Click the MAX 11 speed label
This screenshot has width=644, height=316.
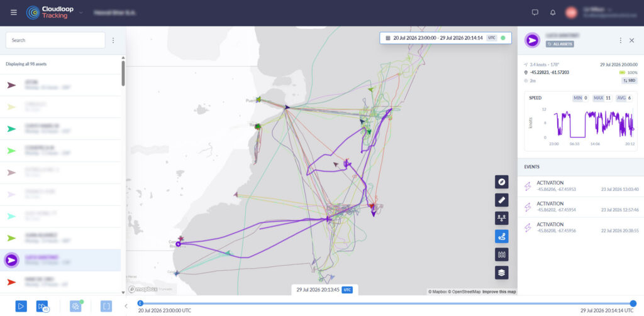(602, 98)
